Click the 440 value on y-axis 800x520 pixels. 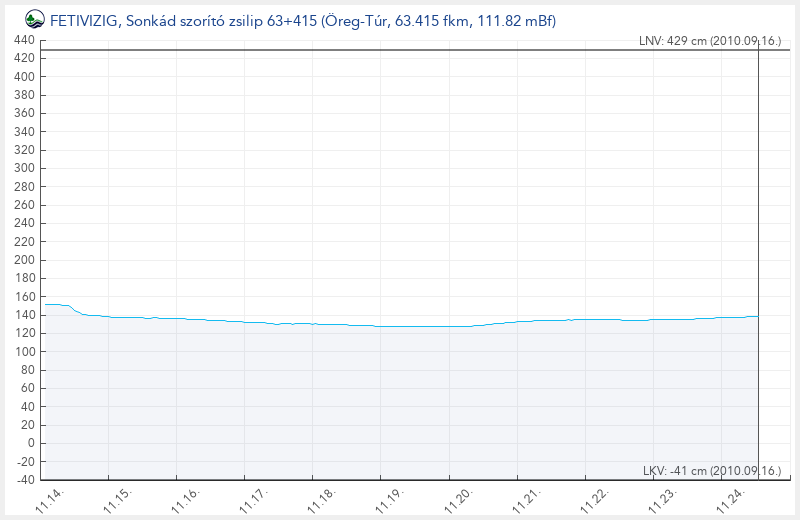(25, 40)
